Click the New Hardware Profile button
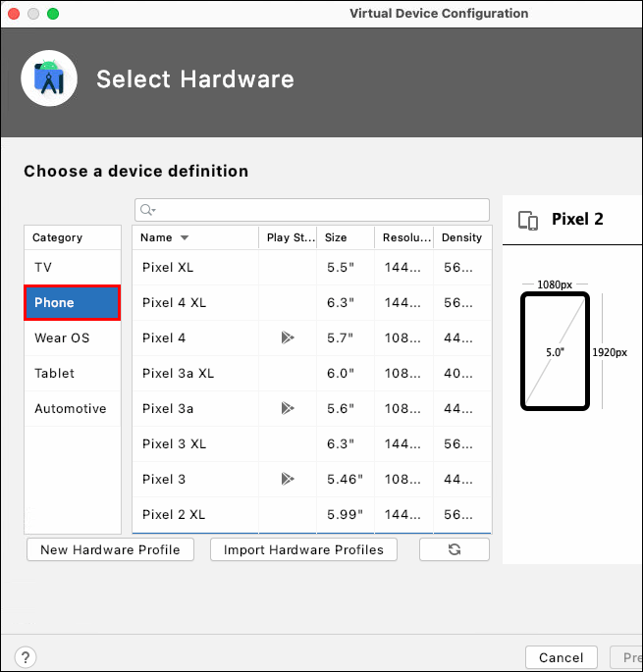Screen dimensions: 643x672 (x=110, y=549)
